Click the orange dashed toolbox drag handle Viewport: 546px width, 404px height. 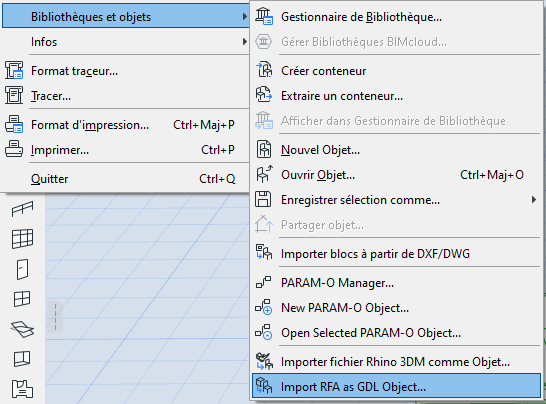point(55,317)
